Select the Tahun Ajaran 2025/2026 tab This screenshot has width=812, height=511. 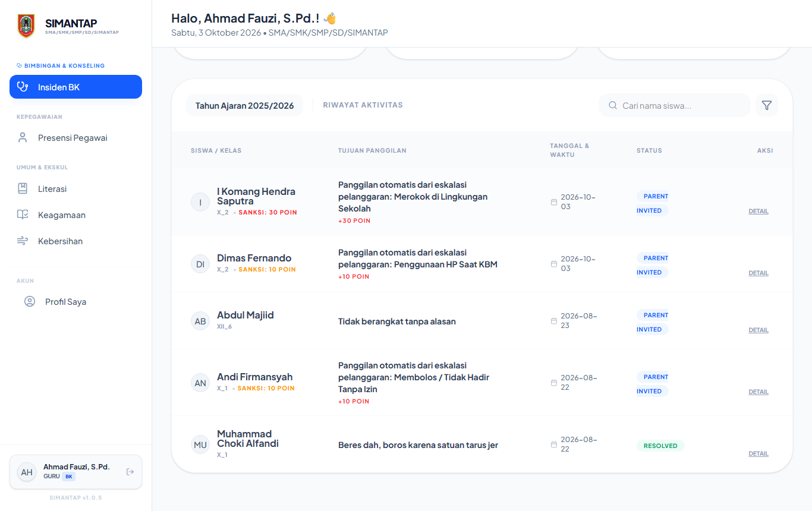245,105
